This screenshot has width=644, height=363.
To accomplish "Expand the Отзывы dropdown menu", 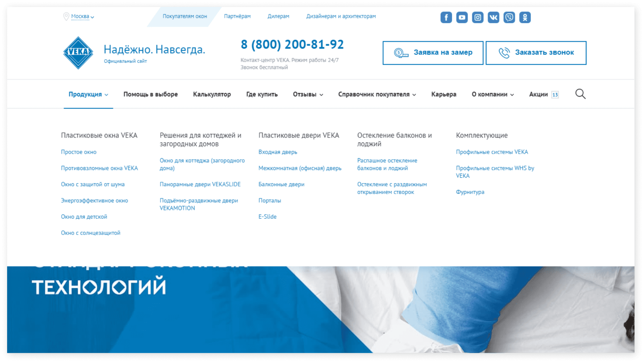I will click(307, 94).
